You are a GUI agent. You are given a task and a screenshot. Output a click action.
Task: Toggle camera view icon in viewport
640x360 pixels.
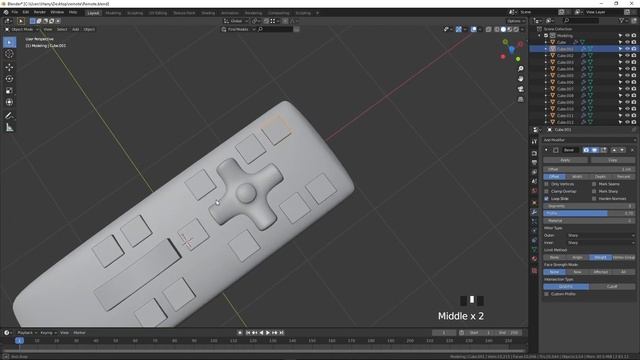pos(520,89)
